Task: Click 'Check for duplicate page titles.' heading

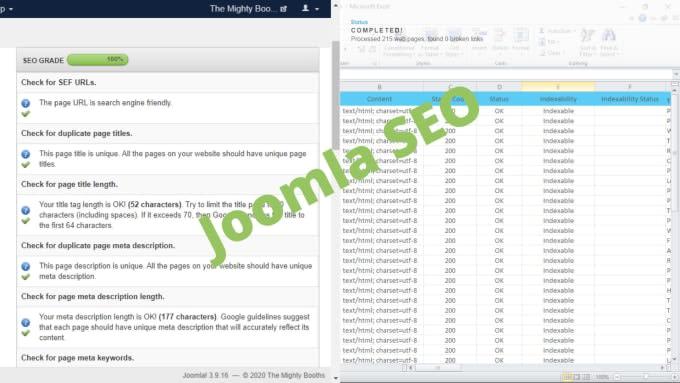Action: click(x=76, y=133)
